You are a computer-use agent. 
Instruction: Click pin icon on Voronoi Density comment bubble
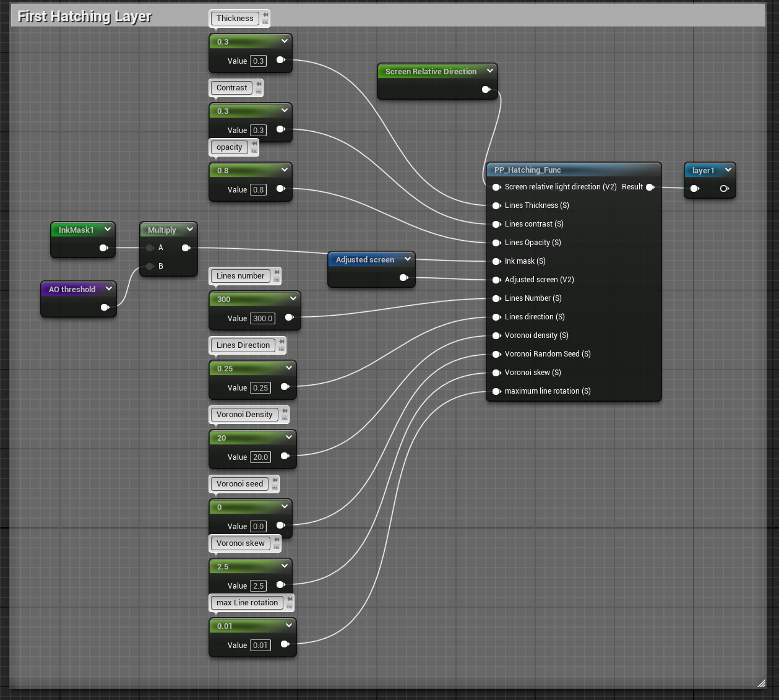(x=285, y=410)
